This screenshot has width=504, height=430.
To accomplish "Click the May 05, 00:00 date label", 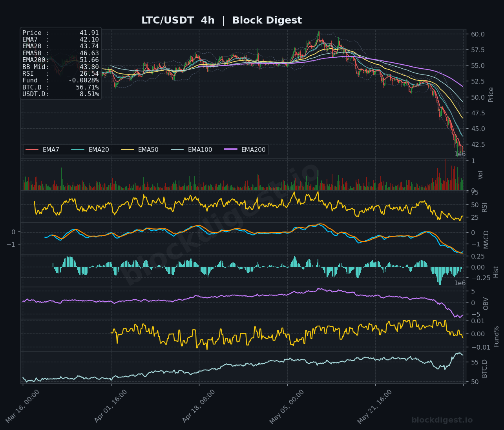I will click(287, 406).
